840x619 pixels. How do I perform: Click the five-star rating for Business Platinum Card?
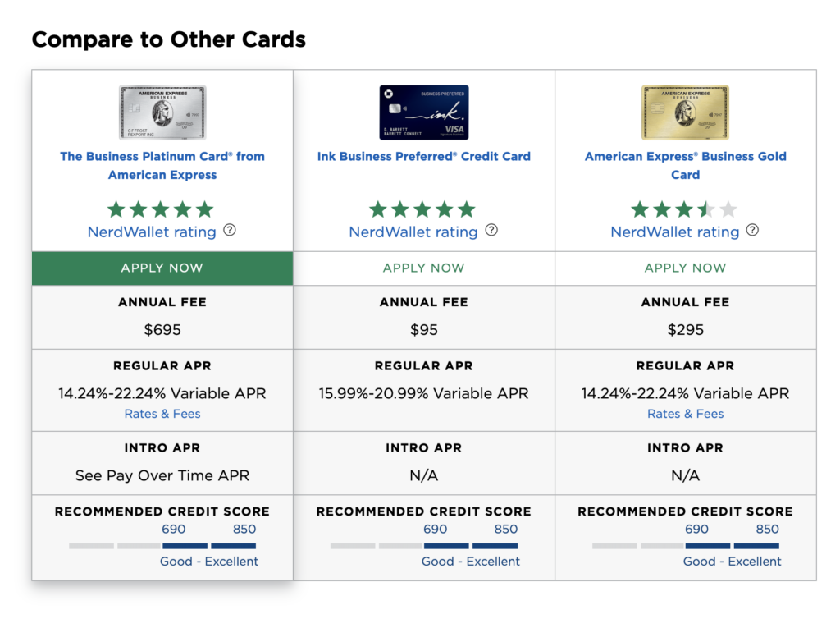(x=162, y=208)
